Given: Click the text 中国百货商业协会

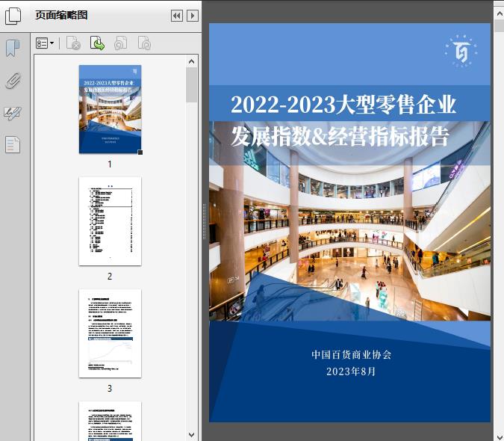Looking at the screenshot, I should [x=352, y=355].
